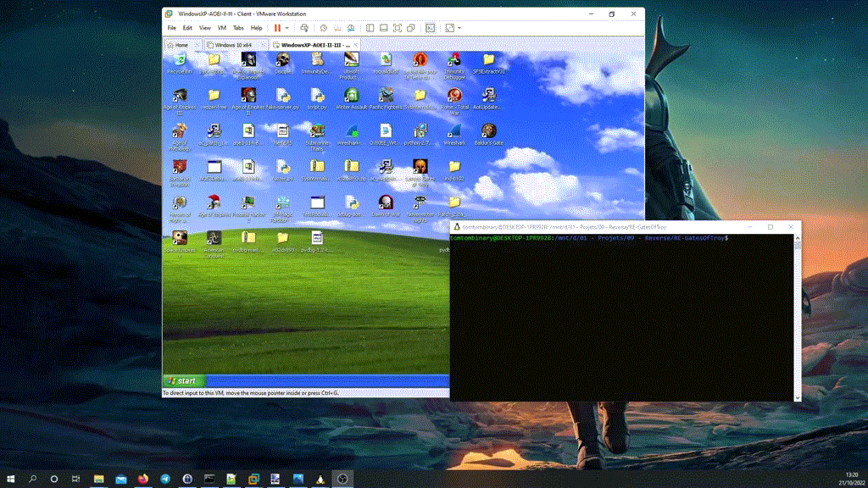Select the Immunity Debugger shortcut

[x=454, y=66]
